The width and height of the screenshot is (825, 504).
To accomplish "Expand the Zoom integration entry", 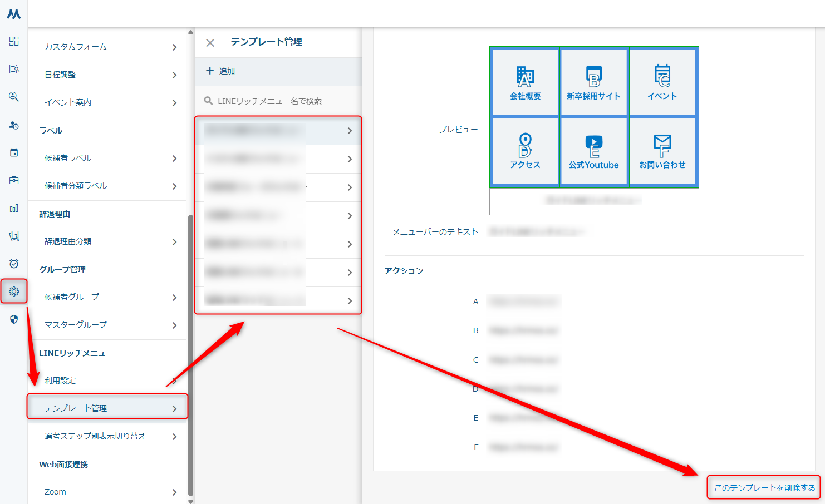I will coord(107,492).
